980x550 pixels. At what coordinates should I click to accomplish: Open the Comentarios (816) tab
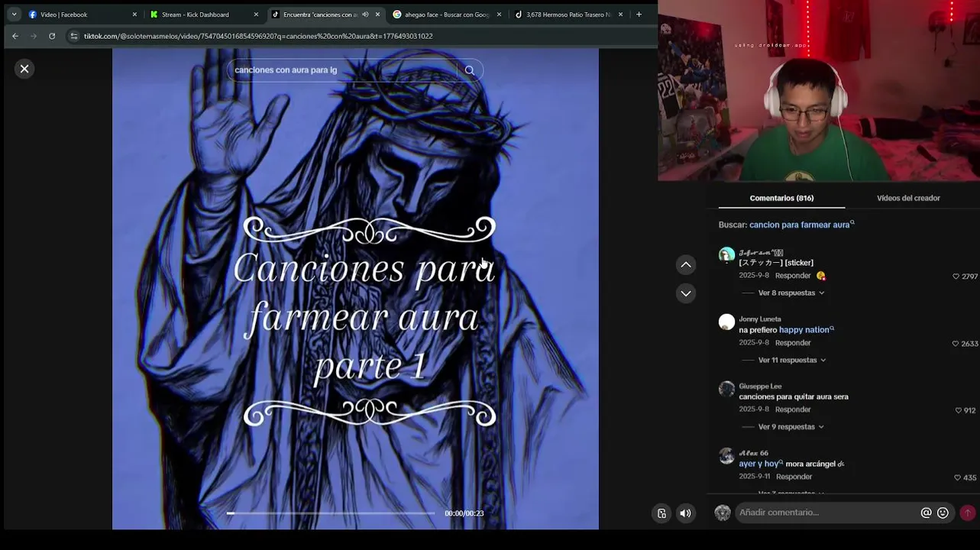(x=781, y=198)
